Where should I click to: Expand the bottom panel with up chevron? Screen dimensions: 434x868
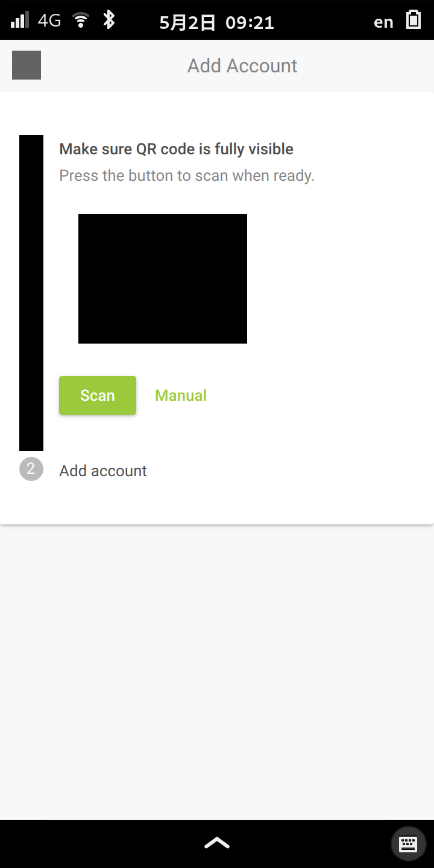click(x=217, y=843)
